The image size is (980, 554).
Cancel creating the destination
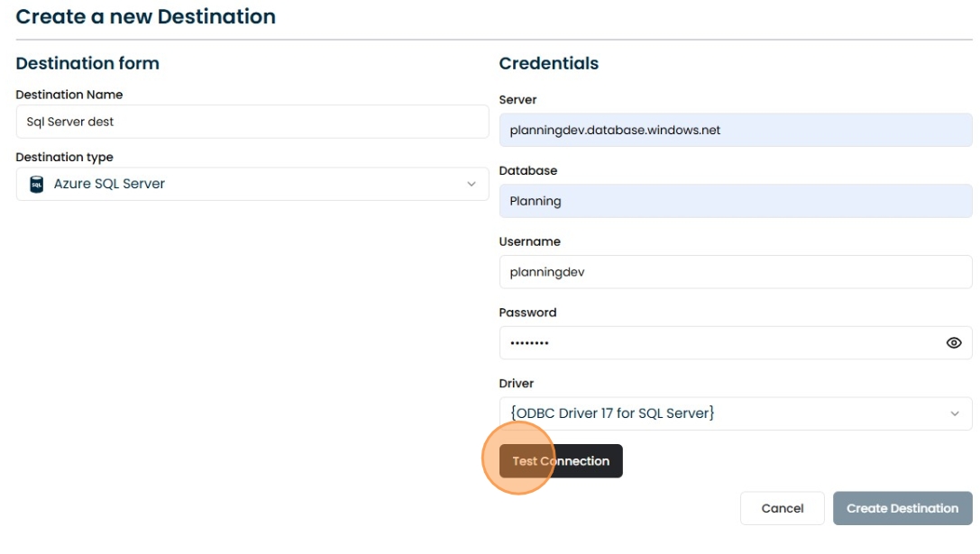tap(782, 509)
